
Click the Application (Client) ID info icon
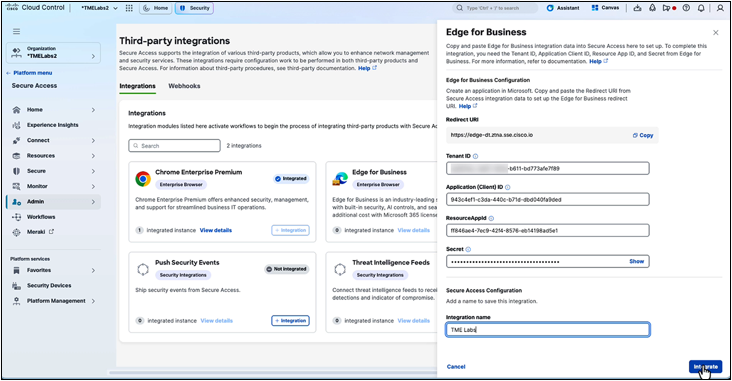507,187
